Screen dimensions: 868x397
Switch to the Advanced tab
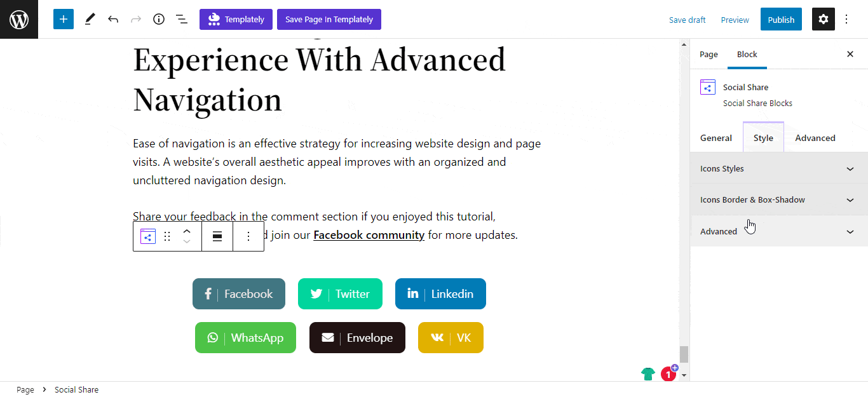pos(815,138)
